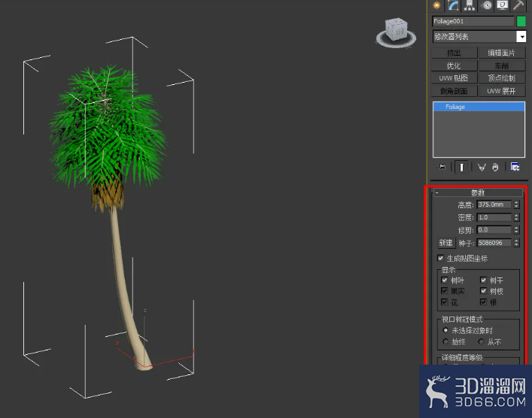
Task: Open the Utilities hammer tab
Action: [x=518, y=5]
